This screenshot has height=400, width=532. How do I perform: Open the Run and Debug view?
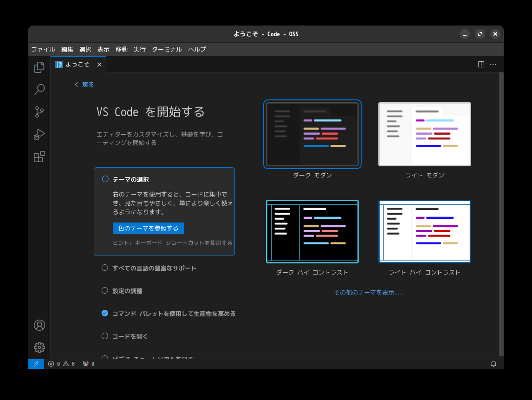[39, 134]
